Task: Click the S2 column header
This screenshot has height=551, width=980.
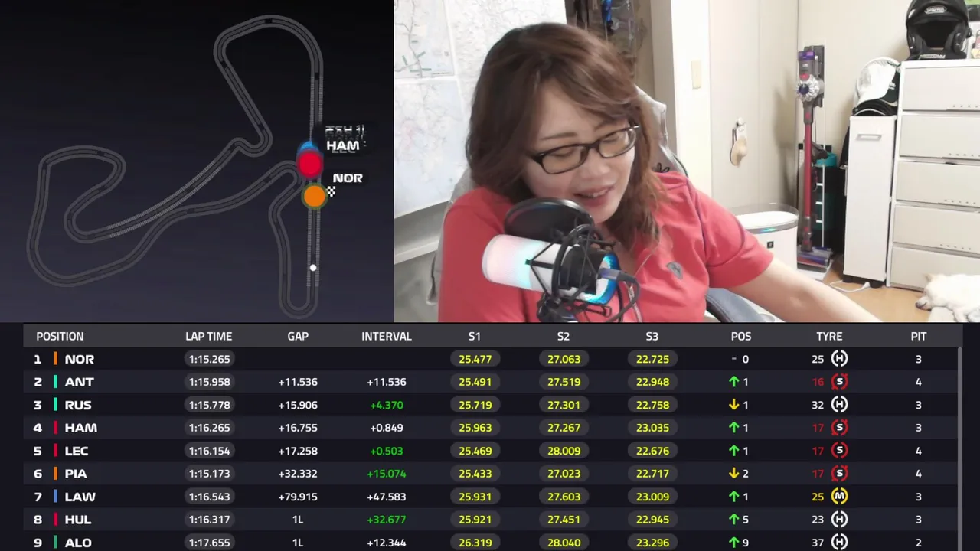Action: 563,336
